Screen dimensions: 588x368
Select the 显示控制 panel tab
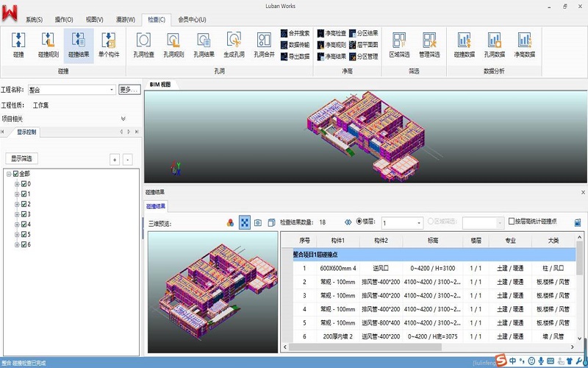pos(26,132)
